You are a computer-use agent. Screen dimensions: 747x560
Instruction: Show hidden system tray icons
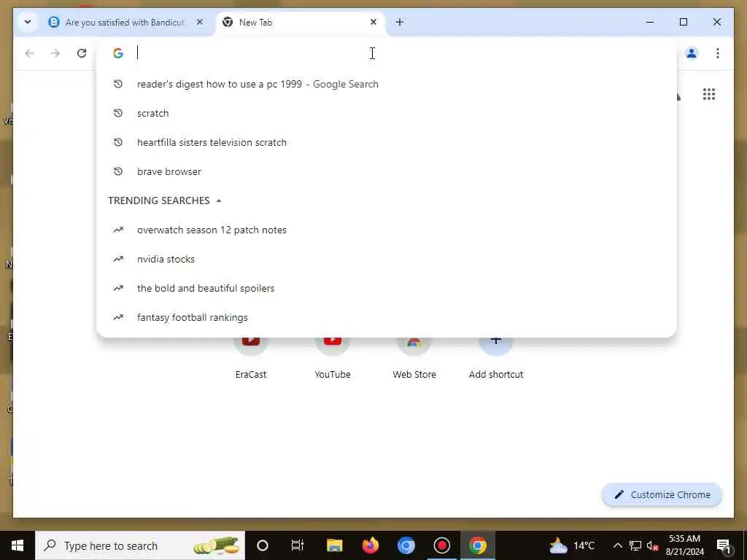pos(617,545)
